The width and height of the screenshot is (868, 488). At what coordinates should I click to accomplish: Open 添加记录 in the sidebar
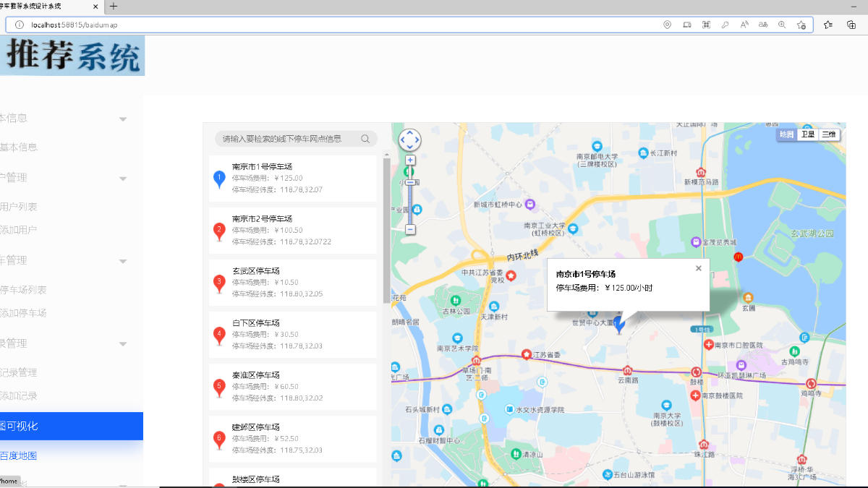point(19,396)
